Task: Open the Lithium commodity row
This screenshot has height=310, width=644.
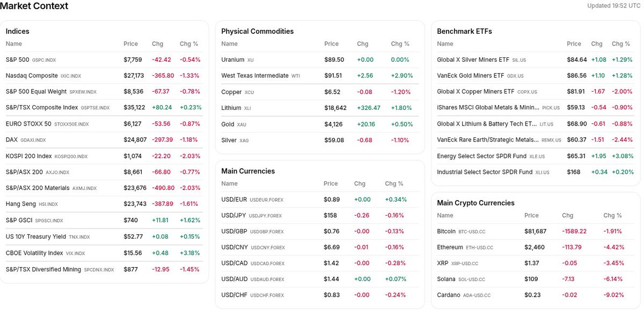Action: tap(320, 108)
